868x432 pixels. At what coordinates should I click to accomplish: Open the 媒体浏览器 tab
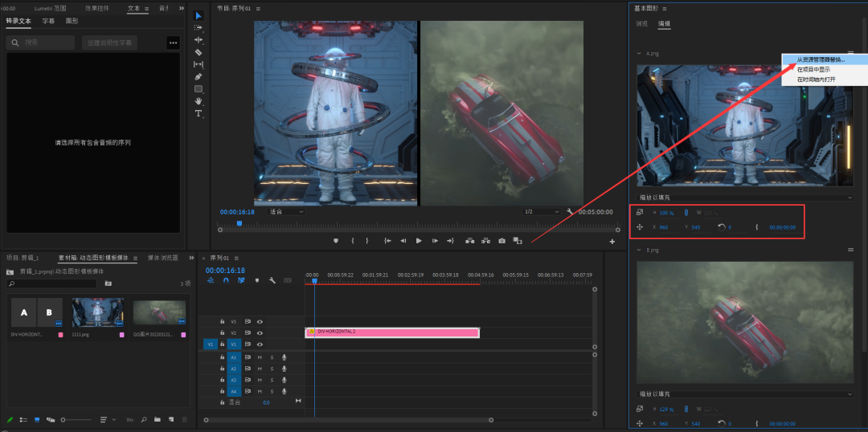click(x=162, y=258)
